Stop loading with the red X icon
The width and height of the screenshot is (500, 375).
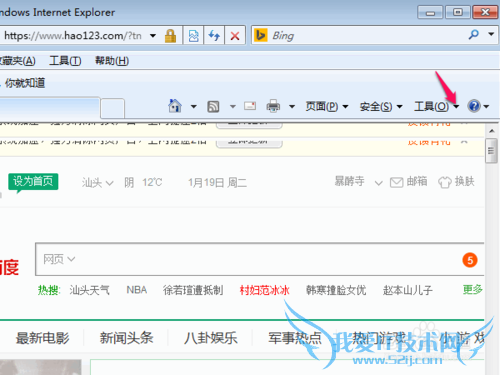[x=235, y=36]
